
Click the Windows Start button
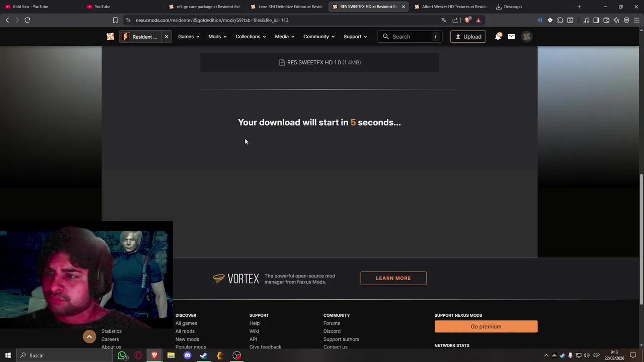8,355
